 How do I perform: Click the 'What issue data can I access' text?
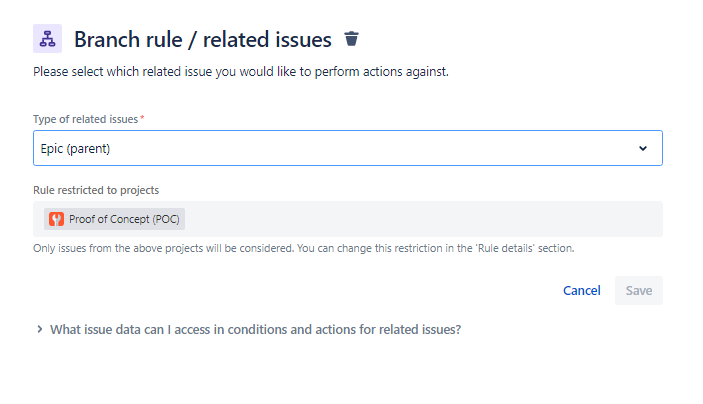pos(256,330)
